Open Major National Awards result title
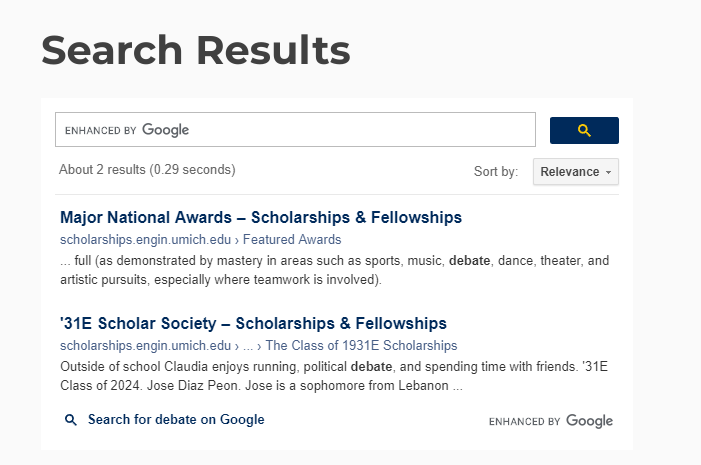701x465 pixels. (260, 217)
